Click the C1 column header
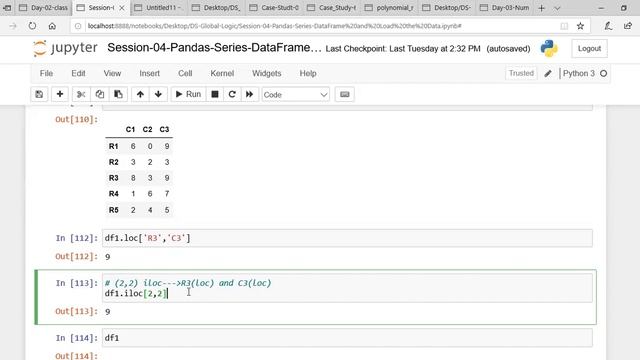The image size is (640, 360). click(x=130, y=129)
